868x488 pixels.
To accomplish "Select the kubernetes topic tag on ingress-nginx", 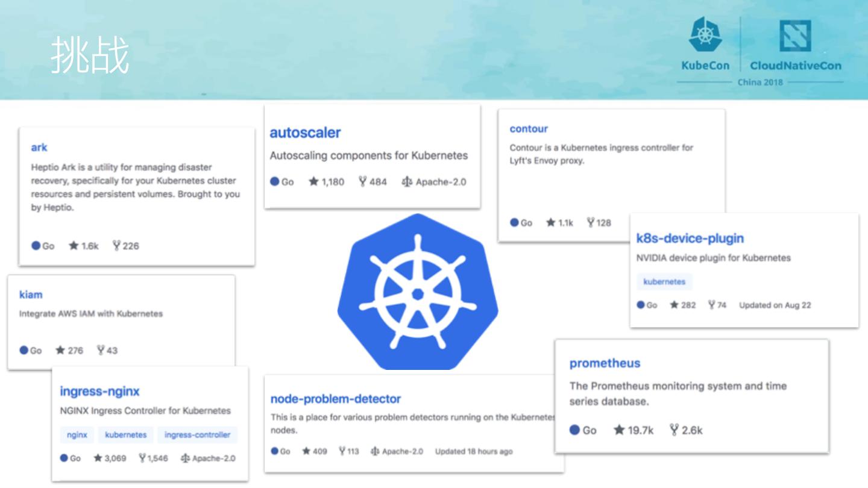I will (126, 435).
